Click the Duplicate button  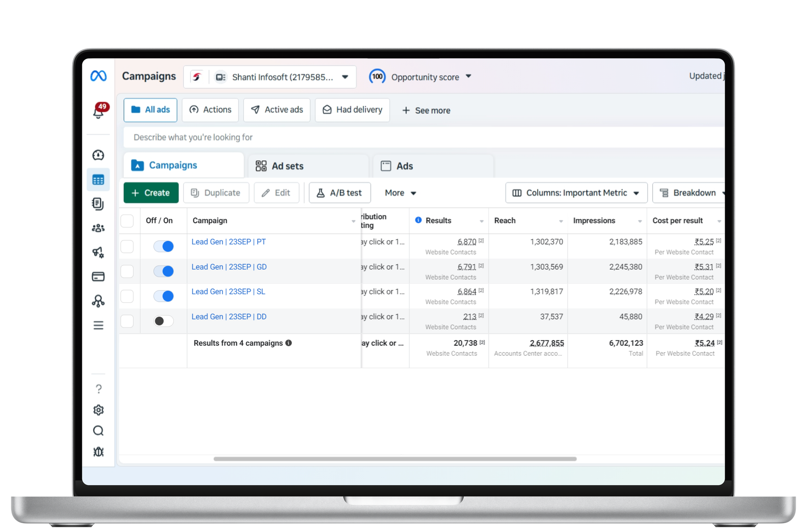point(216,193)
